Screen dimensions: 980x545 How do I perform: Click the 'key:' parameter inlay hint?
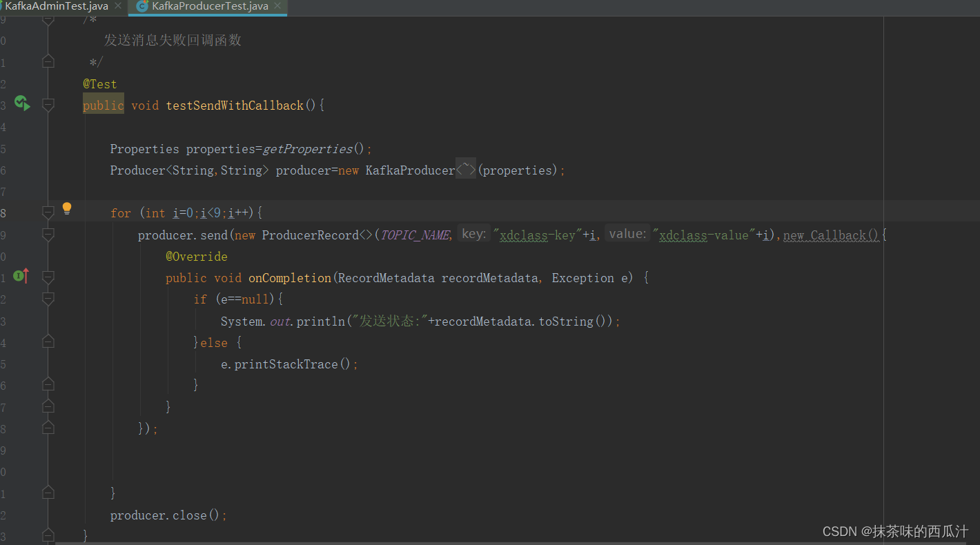point(473,235)
